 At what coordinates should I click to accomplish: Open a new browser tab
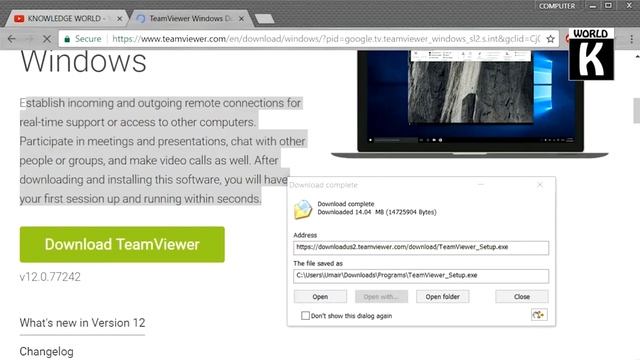click(x=264, y=19)
